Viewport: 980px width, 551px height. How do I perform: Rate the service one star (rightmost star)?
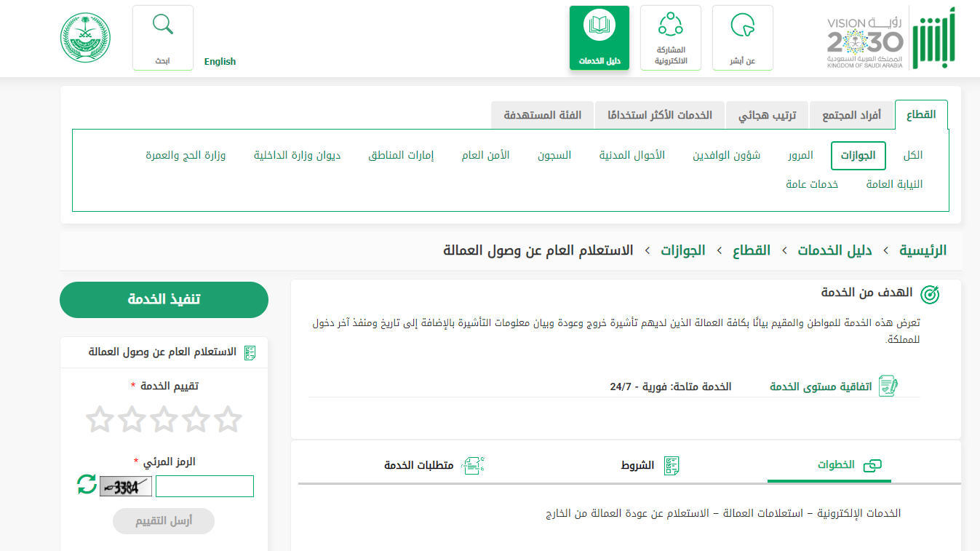tap(228, 420)
